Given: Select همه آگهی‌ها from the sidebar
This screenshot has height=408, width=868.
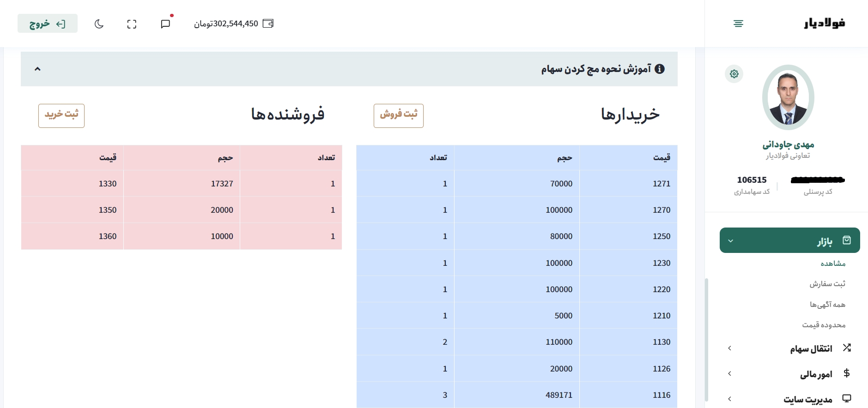Looking at the screenshot, I should [827, 305].
